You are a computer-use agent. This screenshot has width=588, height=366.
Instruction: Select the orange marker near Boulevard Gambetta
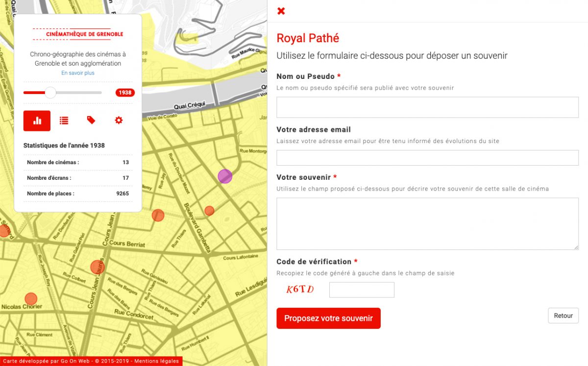[209, 211]
